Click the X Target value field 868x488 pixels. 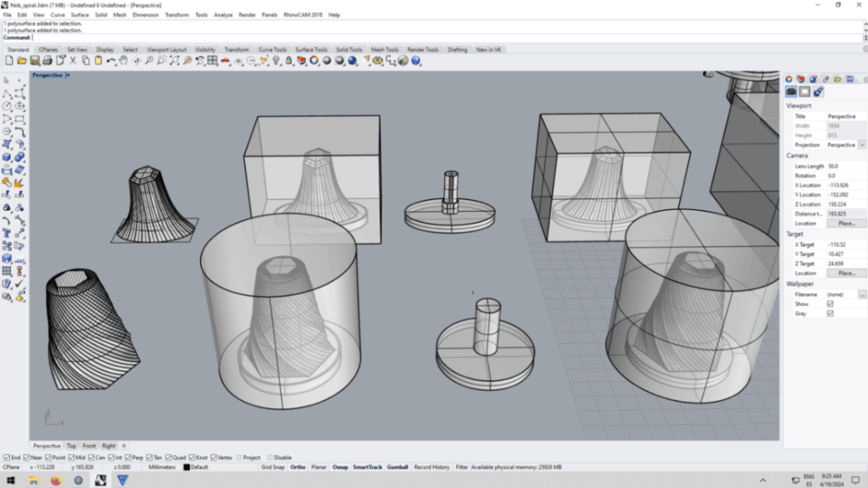coord(846,245)
